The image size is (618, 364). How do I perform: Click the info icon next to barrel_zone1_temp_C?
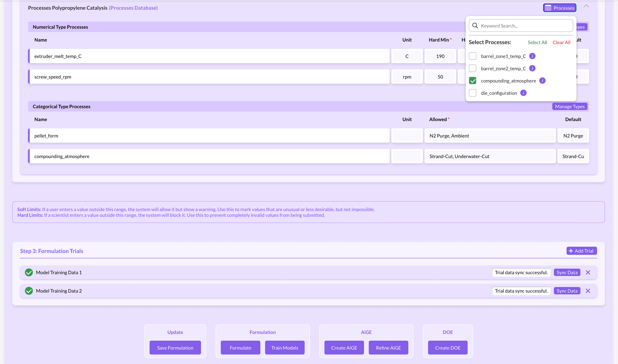coord(532,56)
